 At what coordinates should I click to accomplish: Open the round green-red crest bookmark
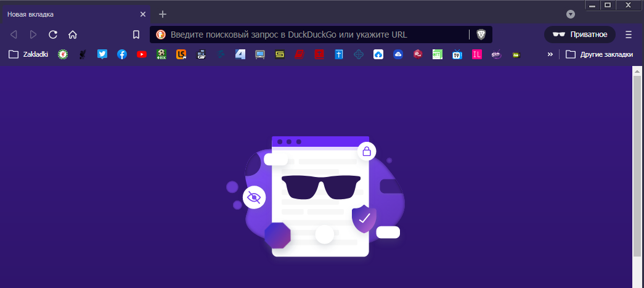click(x=63, y=54)
